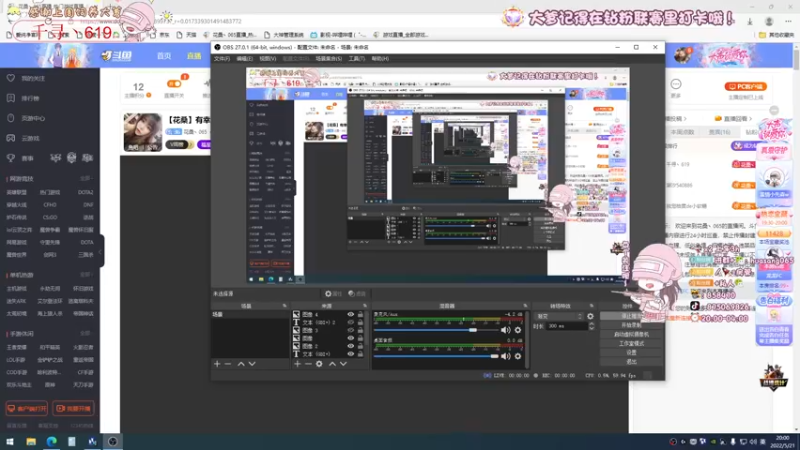Click 启动虚拟摄像机 button

coord(631,334)
